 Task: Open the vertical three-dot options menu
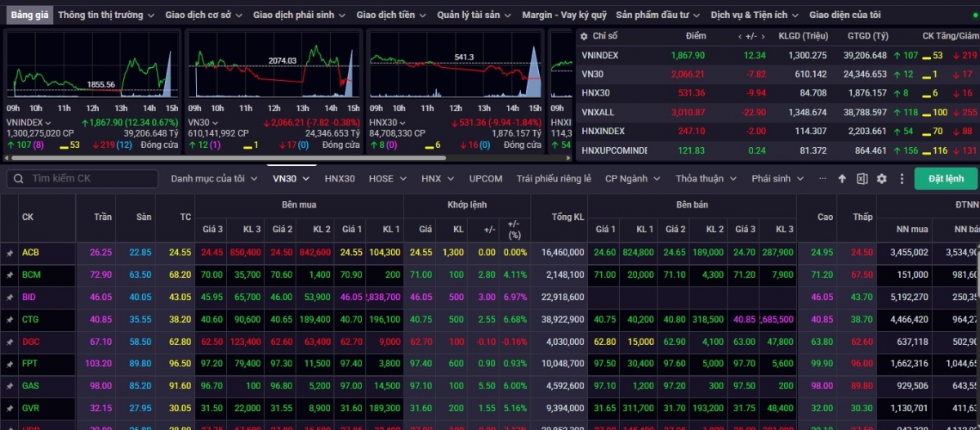(x=902, y=179)
